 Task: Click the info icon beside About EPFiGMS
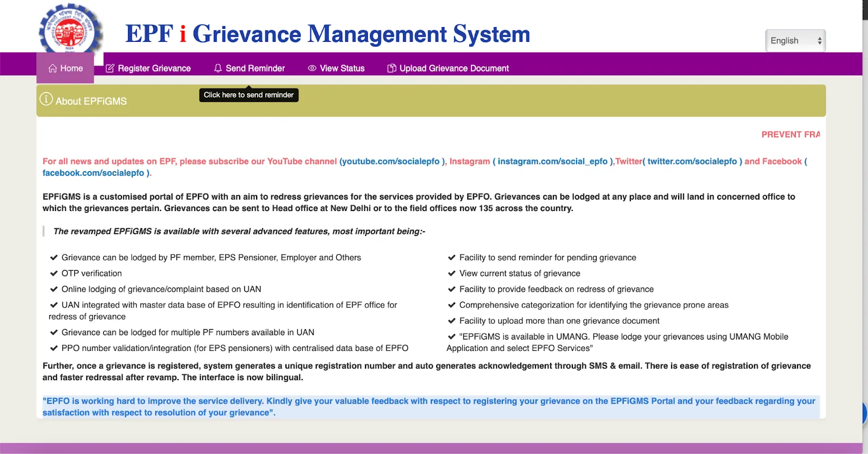point(46,99)
